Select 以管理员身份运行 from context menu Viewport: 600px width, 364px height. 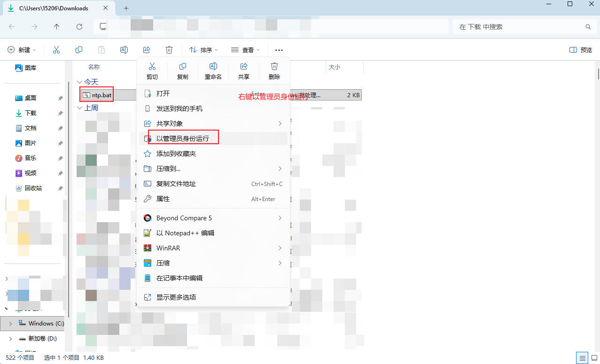tap(182, 139)
